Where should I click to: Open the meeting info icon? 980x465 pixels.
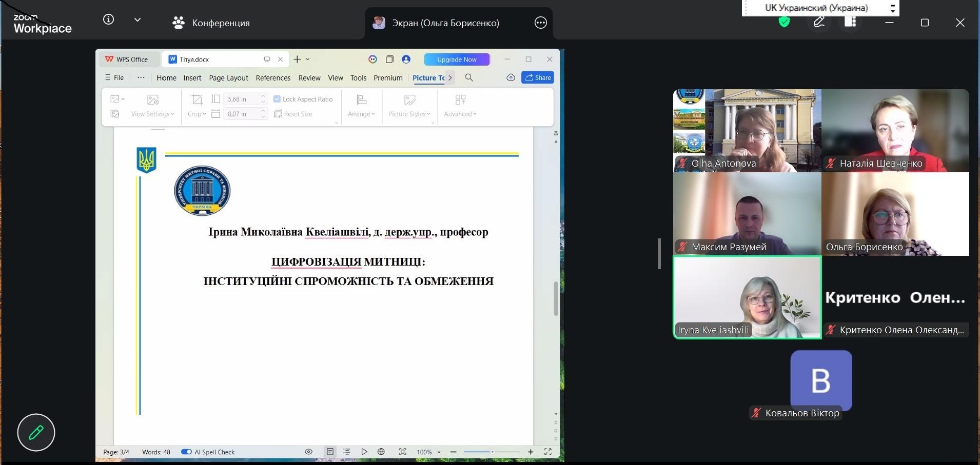pos(108,19)
